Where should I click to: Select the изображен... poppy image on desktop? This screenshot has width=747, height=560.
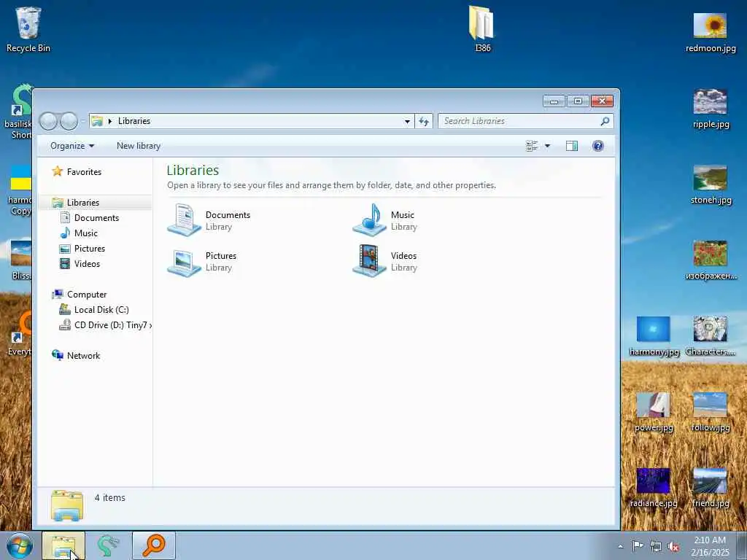click(x=711, y=260)
